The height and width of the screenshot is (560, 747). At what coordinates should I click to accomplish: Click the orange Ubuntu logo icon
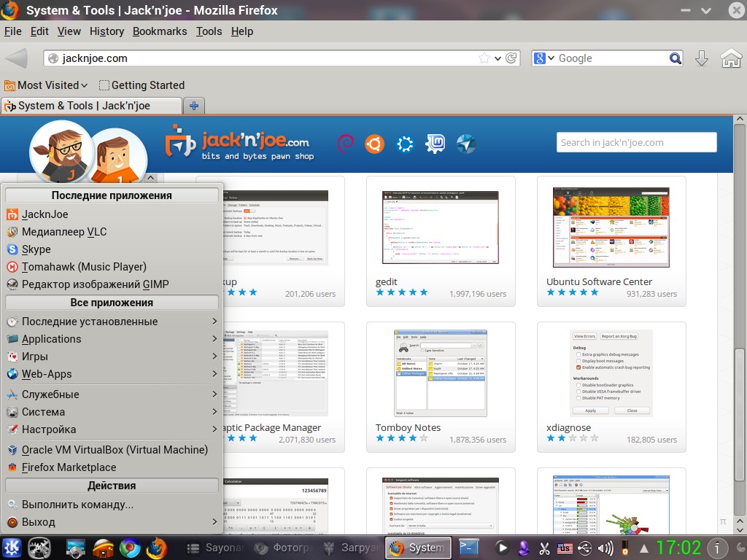coord(374,144)
